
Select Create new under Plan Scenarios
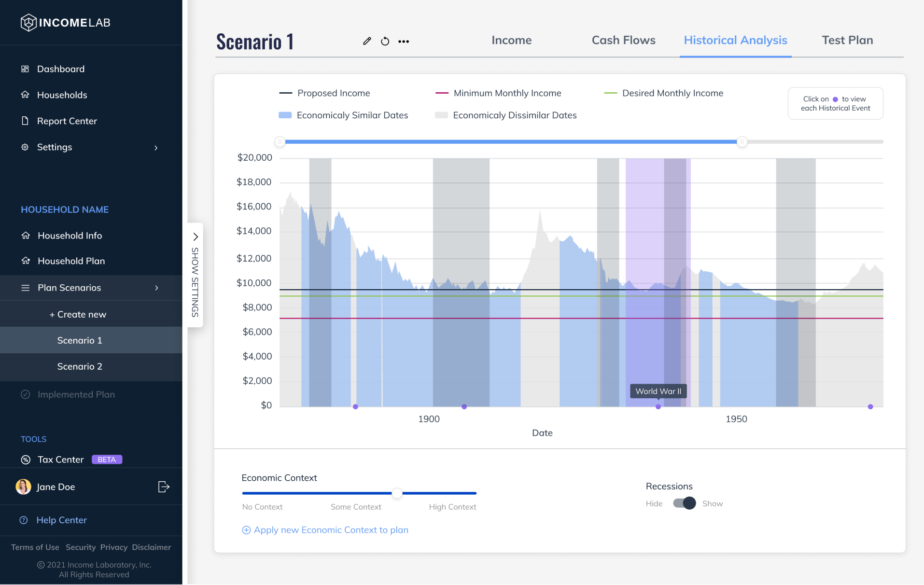point(78,314)
